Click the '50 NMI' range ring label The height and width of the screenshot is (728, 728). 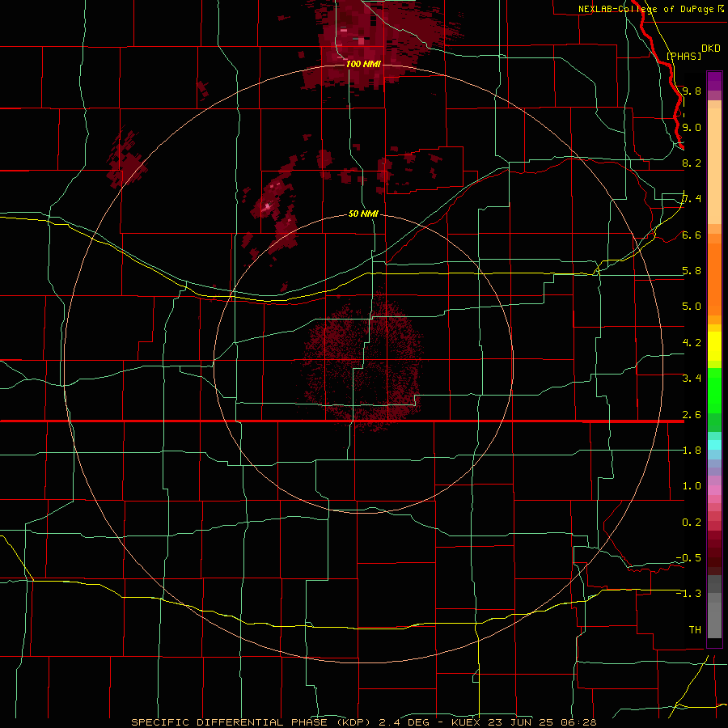click(363, 214)
